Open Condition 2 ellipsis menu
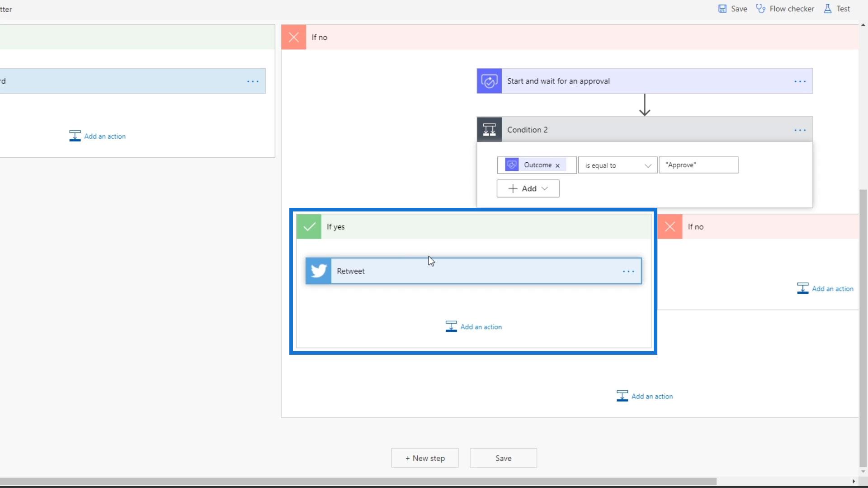Image resolution: width=868 pixels, height=488 pixels. (800, 130)
